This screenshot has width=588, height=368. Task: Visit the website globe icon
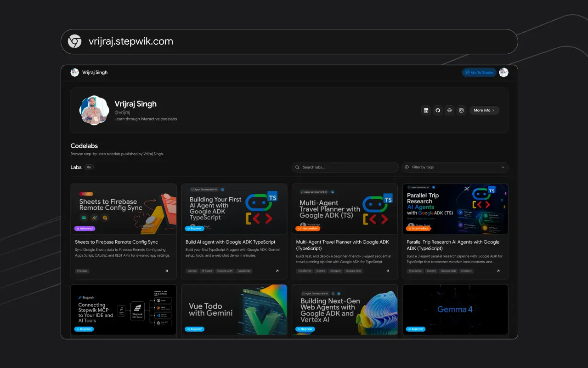tap(450, 110)
